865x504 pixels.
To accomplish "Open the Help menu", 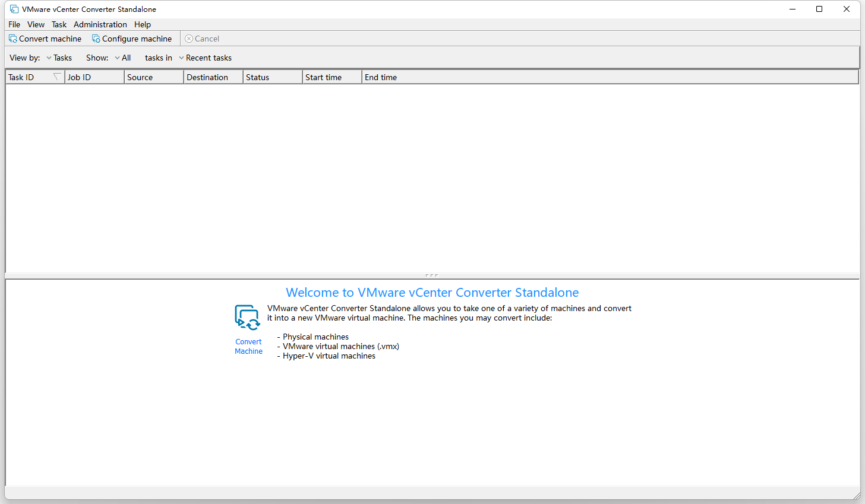I will coord(142,24).
